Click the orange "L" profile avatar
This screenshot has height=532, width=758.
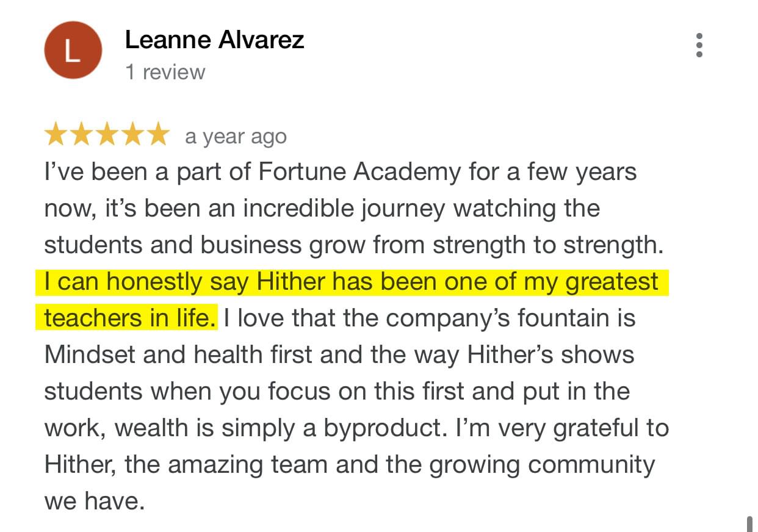[x=73, y=49]
